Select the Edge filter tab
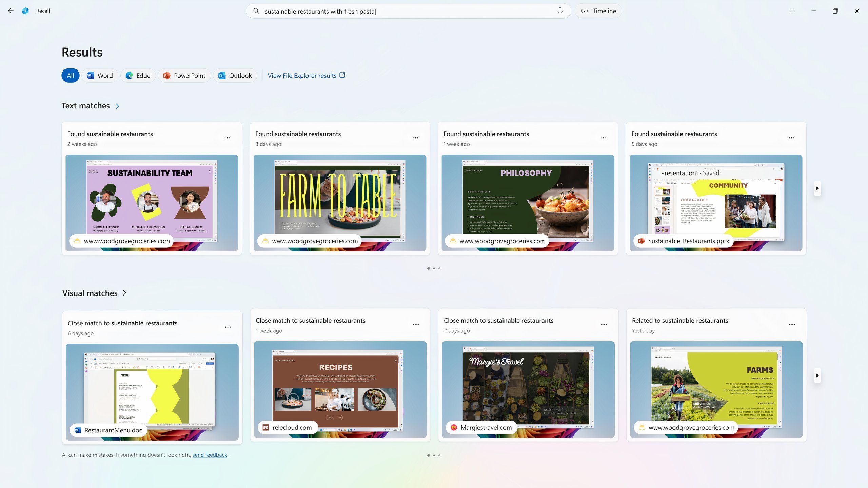This screenshot has width=868, height=488. coord(138,75)
